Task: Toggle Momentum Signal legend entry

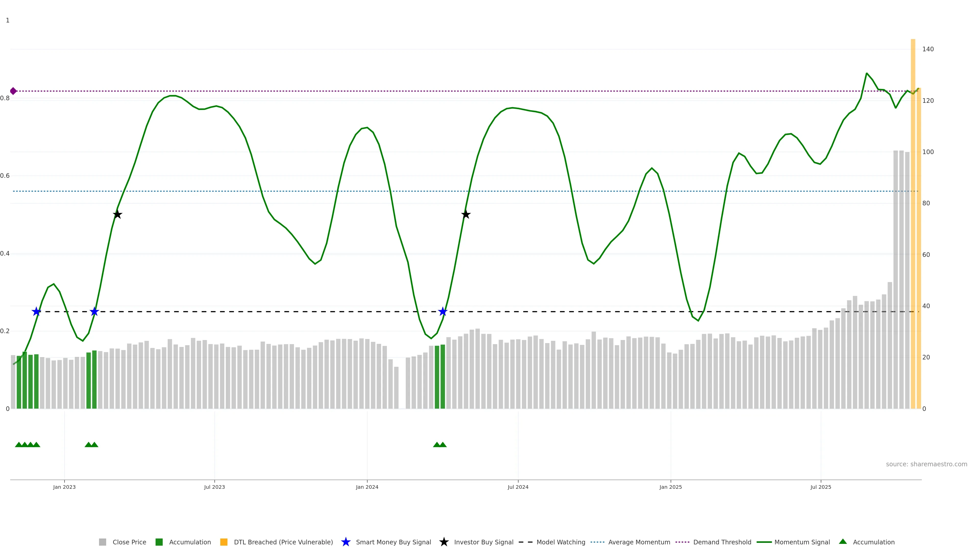Action: coord(802,542)
